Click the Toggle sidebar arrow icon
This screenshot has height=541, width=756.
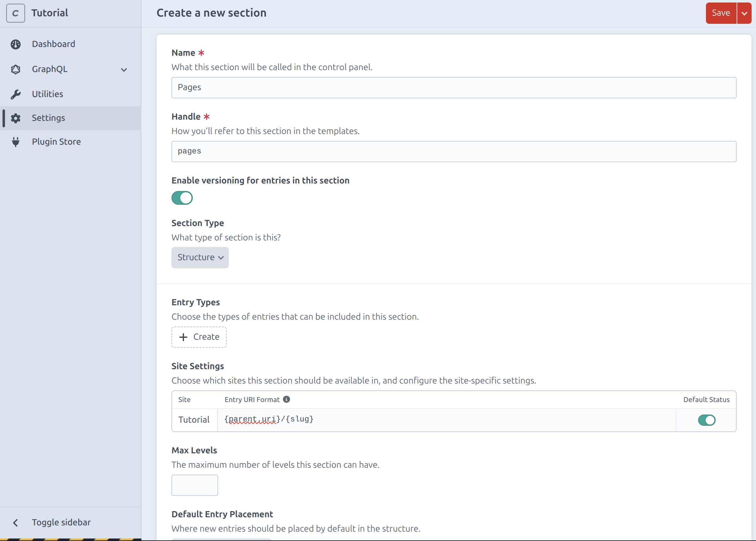coord(16,523)
